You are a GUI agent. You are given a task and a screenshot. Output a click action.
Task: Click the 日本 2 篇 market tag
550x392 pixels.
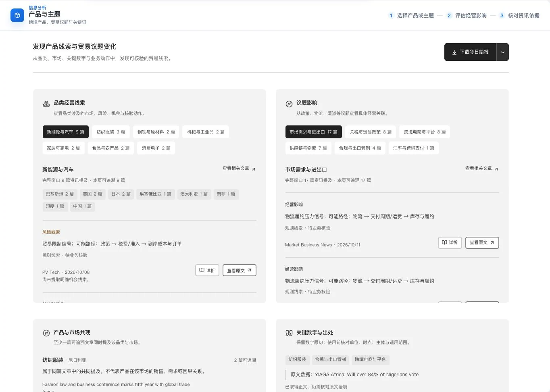(121, 194)
